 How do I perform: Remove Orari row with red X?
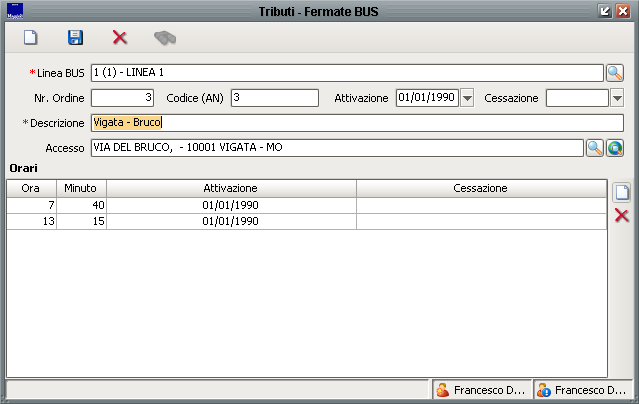pyautogui.click(x=621, y=215)
